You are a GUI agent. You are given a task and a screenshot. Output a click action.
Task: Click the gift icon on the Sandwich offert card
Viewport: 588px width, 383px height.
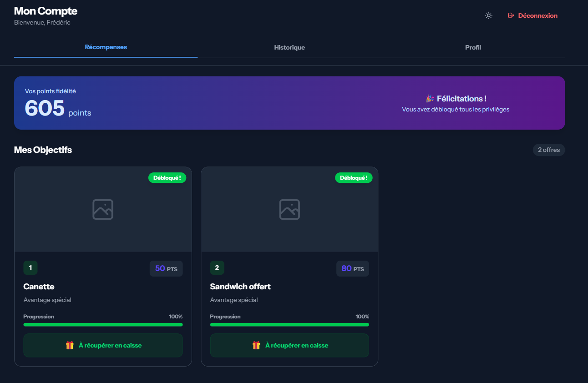point(256,345)
